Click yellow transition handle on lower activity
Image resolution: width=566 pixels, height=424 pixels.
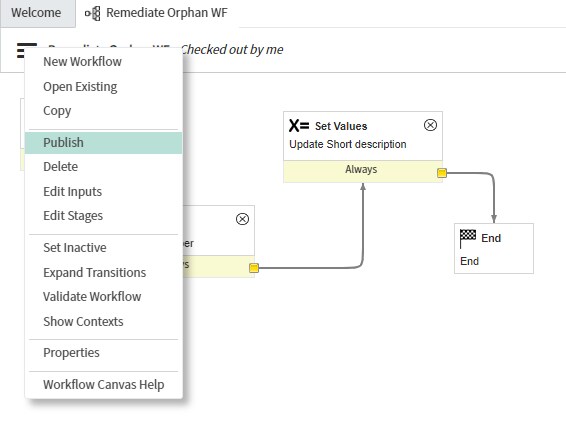coord(254,268)
